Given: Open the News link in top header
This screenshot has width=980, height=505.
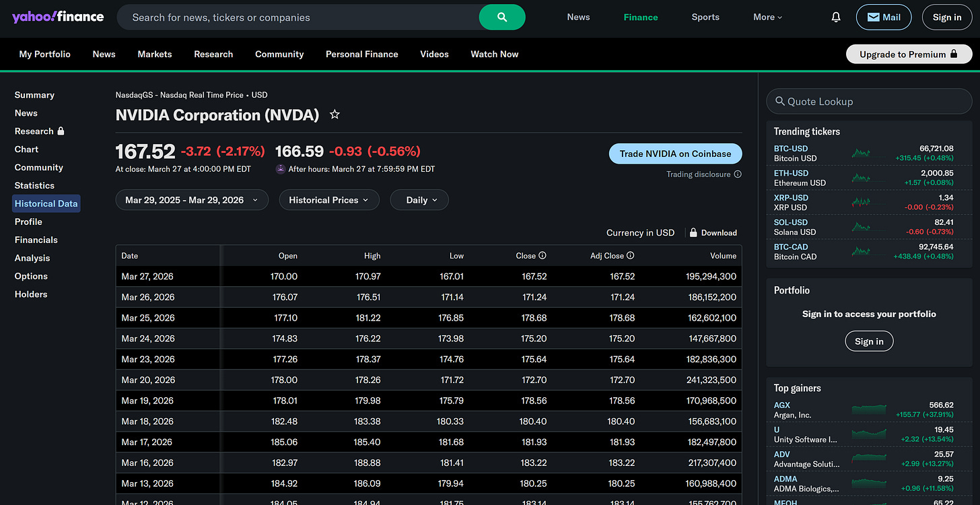Looking at the screenshot, I should (x=578, y=18).
